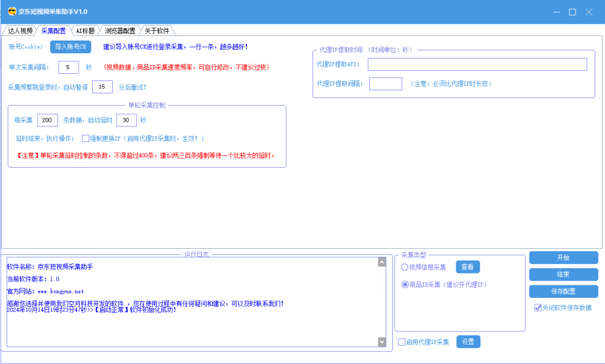Click the 代理IP提取API input field
Image resolution: width=605 pixels, height=364 pixels.
477,64
